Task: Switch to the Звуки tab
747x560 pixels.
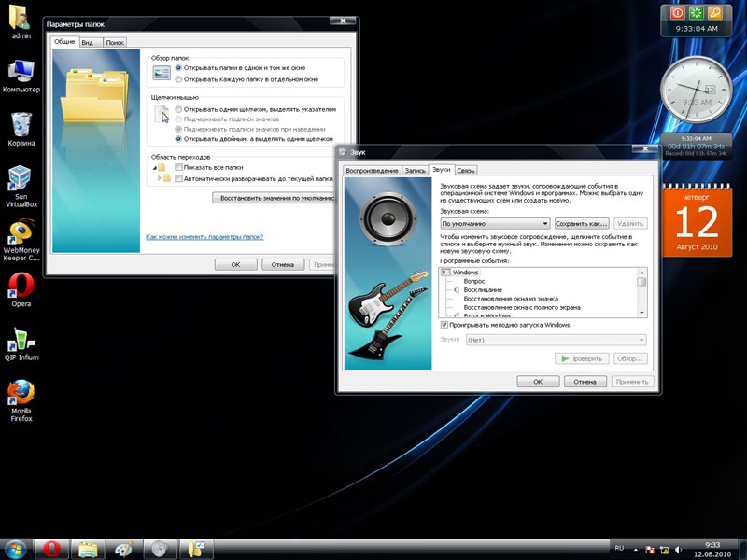Action: 441,170
